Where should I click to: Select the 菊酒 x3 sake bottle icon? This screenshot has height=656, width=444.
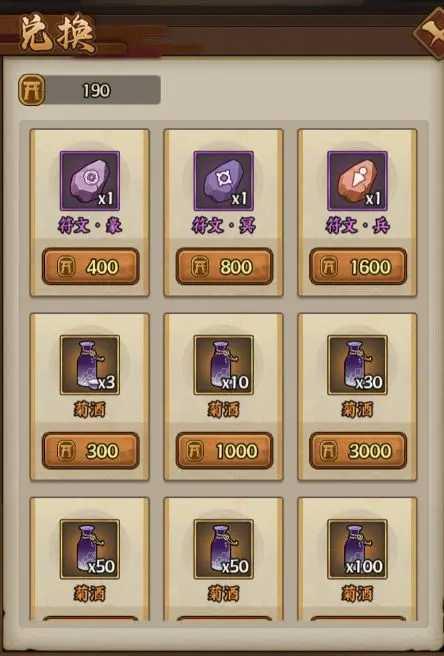tap(90, 365)
